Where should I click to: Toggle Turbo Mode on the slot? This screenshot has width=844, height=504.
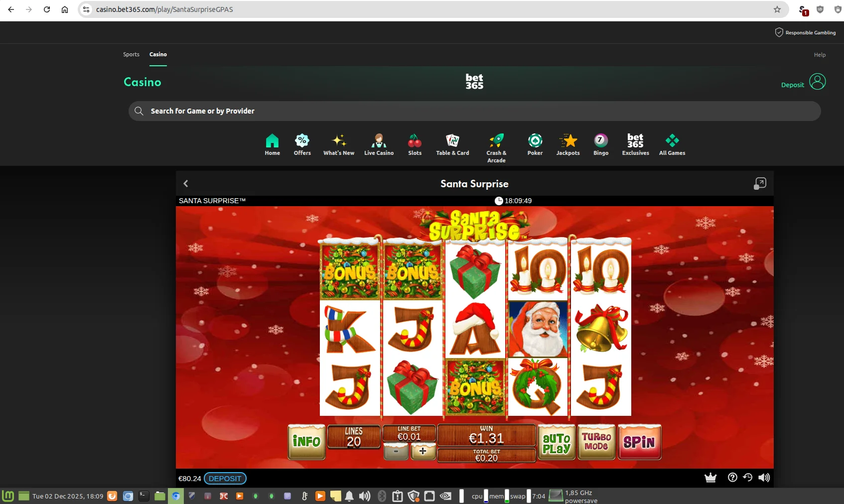pyautogui.click(x=596, y=442)
